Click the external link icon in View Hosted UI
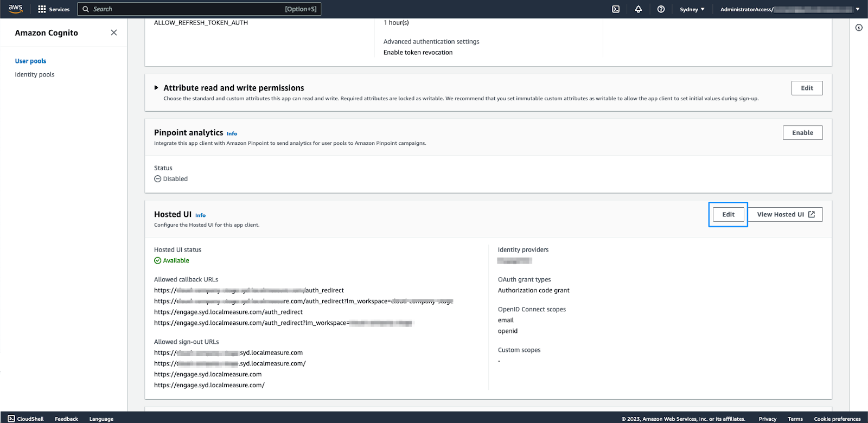This screenshot has width=868, height=423. coord(812,215)
